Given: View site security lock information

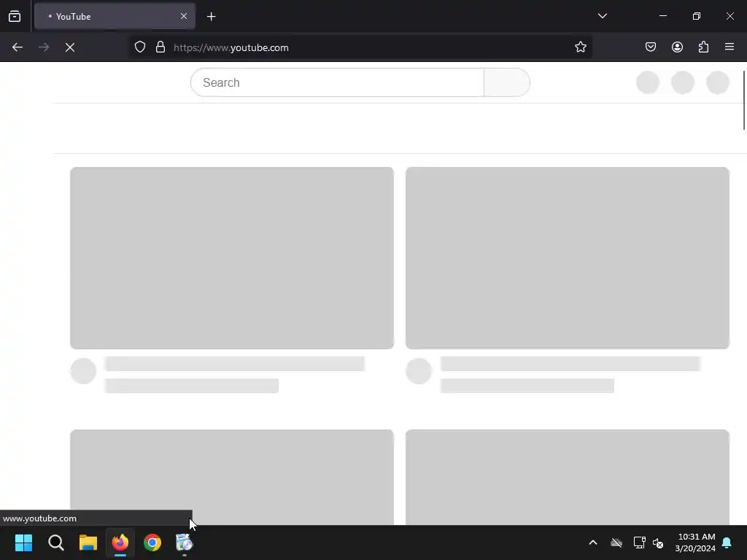Looking at the screenshot, I should point(160,47).
